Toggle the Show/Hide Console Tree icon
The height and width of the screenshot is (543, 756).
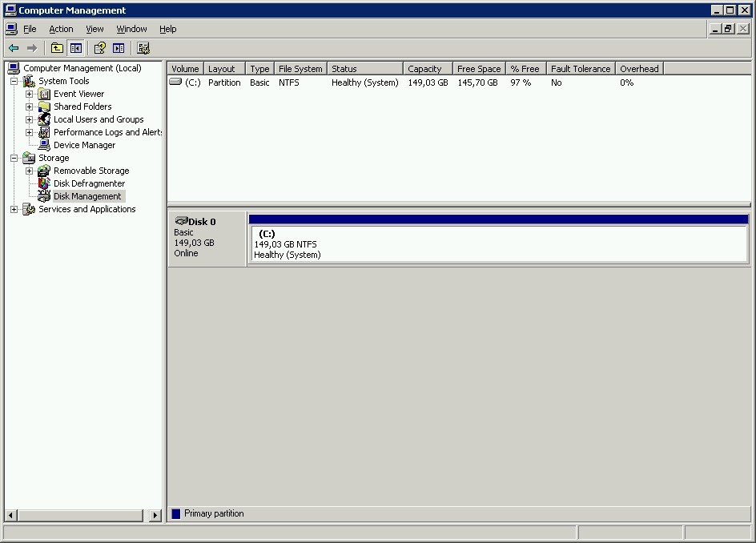[76, 48]
